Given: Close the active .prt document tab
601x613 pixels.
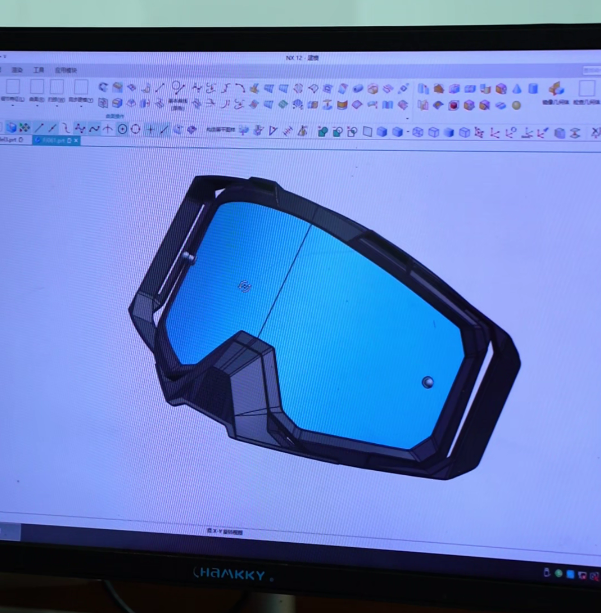Looking at the screenshot, I should tap(76, 141).
